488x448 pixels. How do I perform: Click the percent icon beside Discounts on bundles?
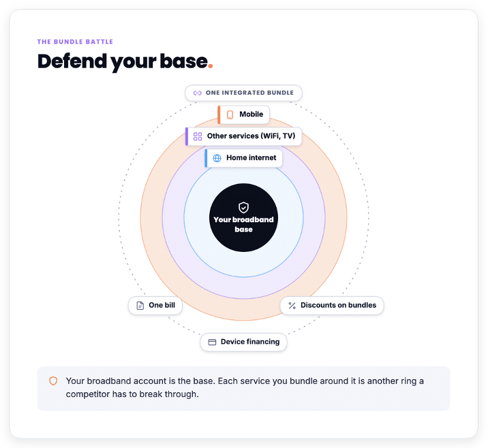click(x=292, y=306)
